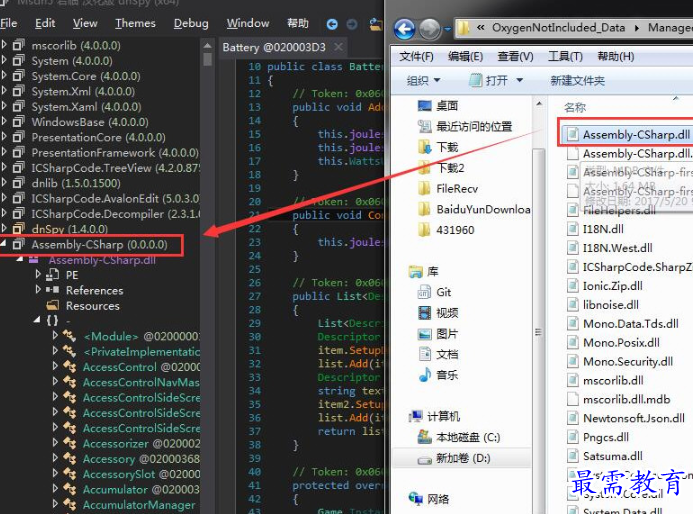This screenshot has width=693, height=514.
Task: Select the Battery @020003D3 code tab
Action: click(x=274, y=47)
